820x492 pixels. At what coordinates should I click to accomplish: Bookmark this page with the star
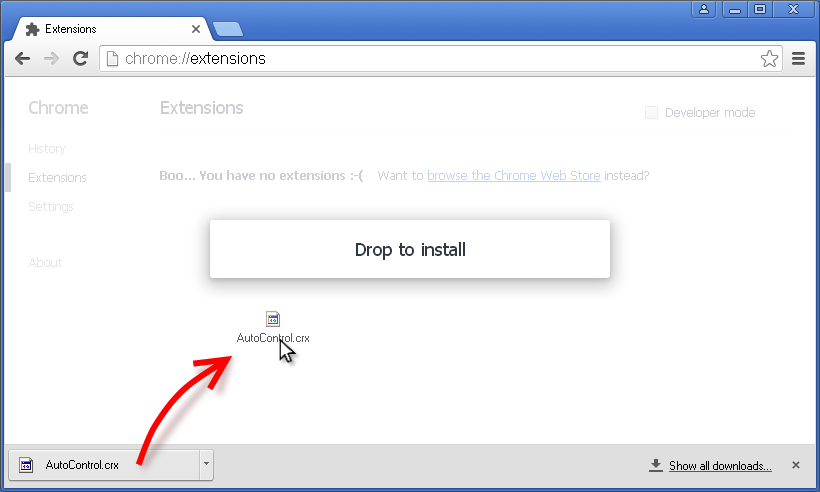click(769, 59)
